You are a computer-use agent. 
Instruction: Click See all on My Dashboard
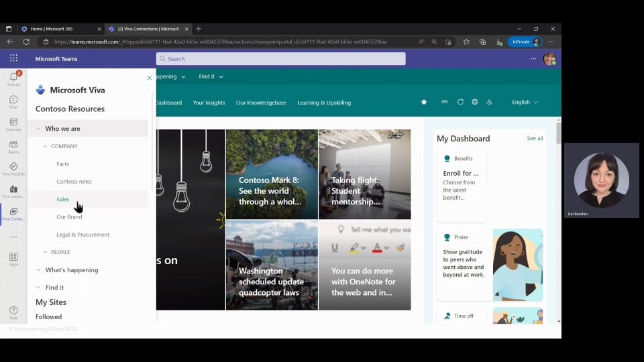click(535, 138)
